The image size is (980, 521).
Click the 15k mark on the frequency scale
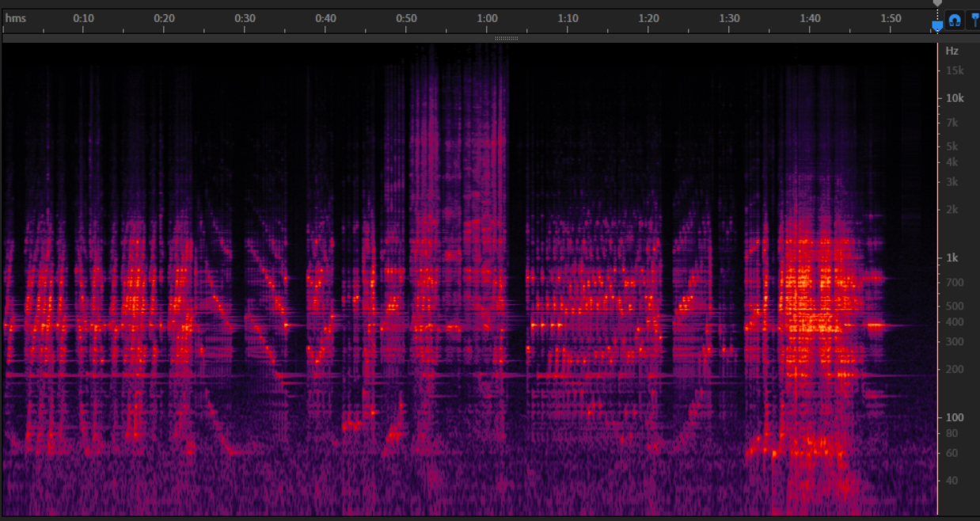click(x=954, y=70)
